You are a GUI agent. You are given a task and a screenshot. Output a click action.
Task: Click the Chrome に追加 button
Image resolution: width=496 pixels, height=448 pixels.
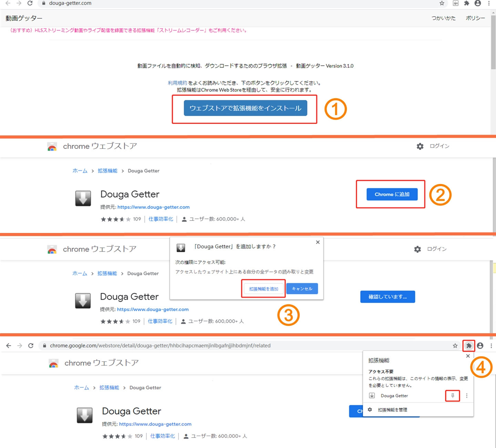[392, 194]
